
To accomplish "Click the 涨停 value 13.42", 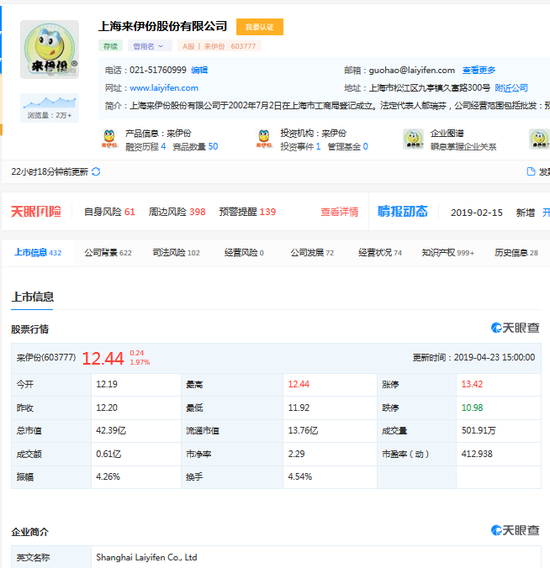I will coord(472,384).
